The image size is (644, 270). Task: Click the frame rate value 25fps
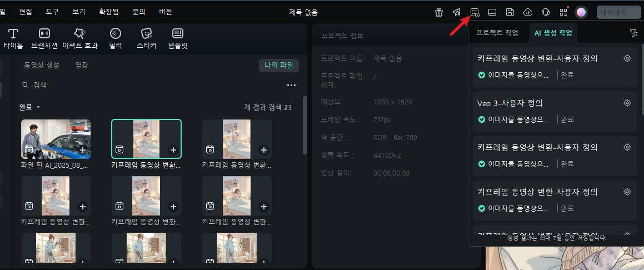coord(382,120)
